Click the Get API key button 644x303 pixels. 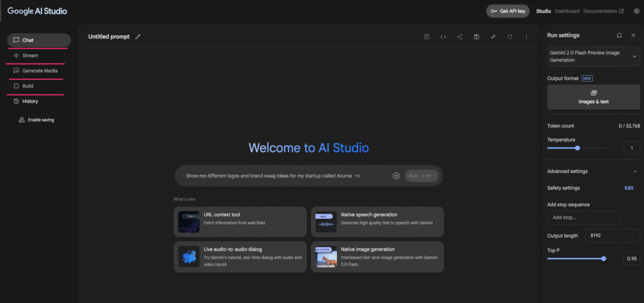tap(508, 11)
